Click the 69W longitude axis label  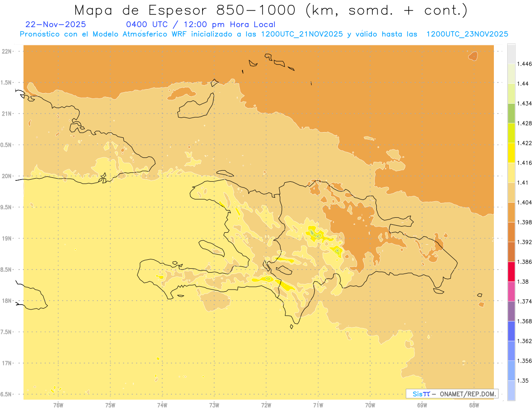[x=422, y=405]
